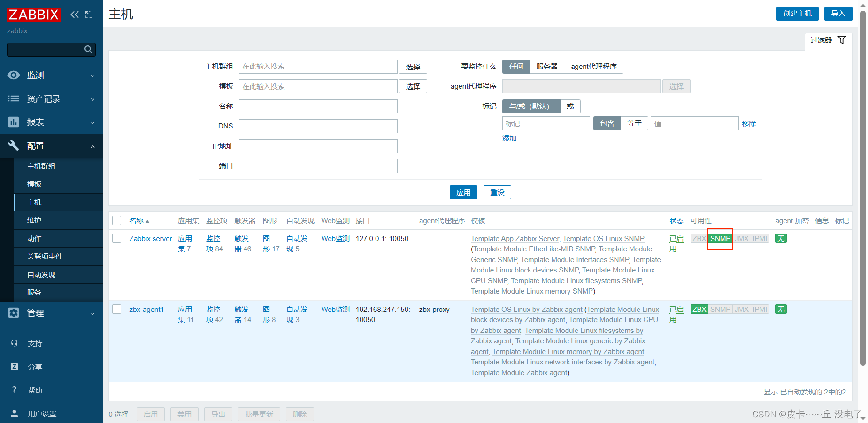Open 自动发现 under configuration
This screenshot has width=868, height=423.
click(x=59, y=275)
